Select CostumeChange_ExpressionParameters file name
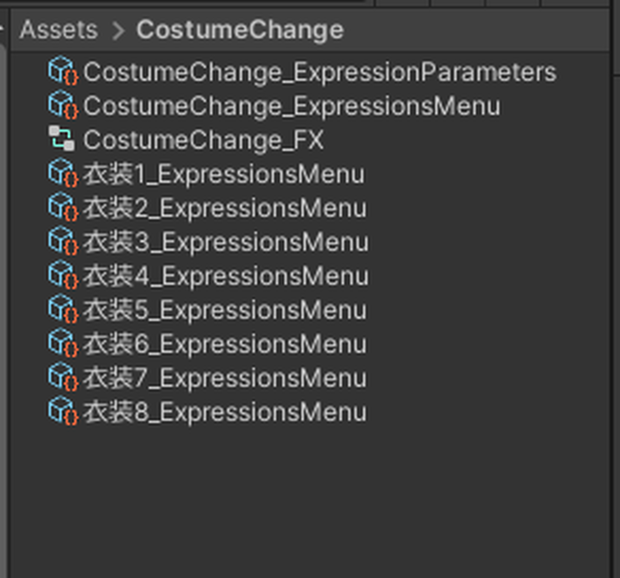Viewport: 620px width, 578px height. point(320,73)
